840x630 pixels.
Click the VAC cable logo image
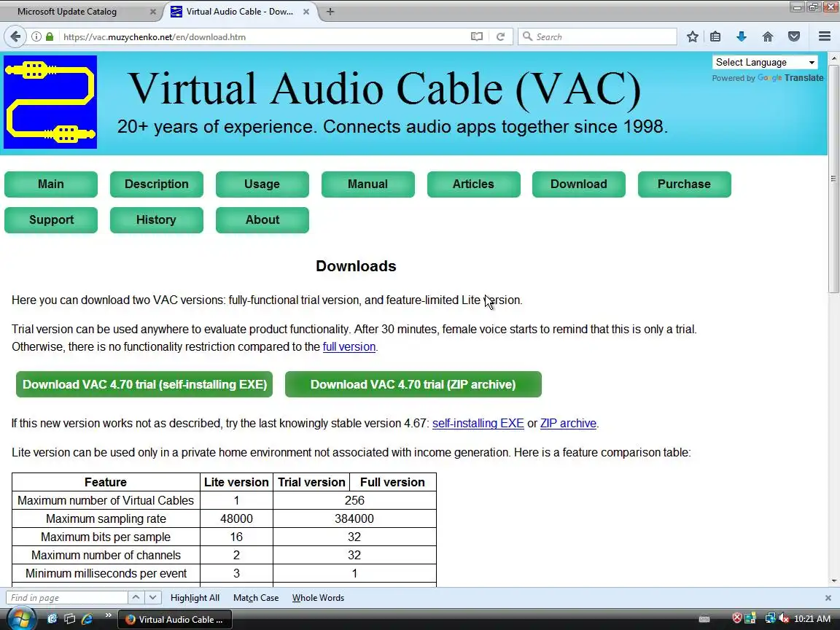pos(50,102)
